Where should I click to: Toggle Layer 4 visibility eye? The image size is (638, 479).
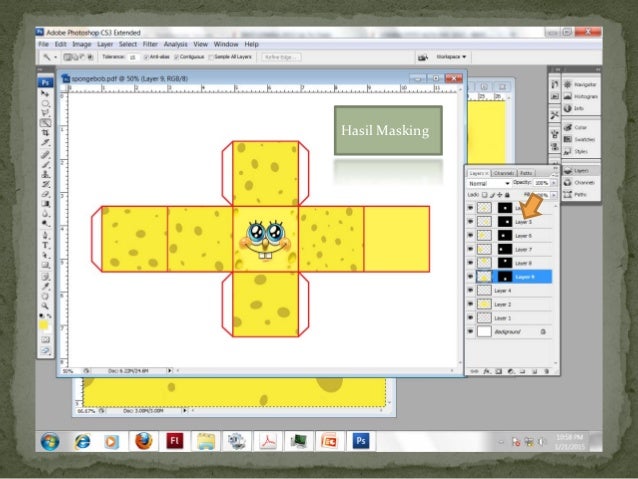tap(470, 291)
